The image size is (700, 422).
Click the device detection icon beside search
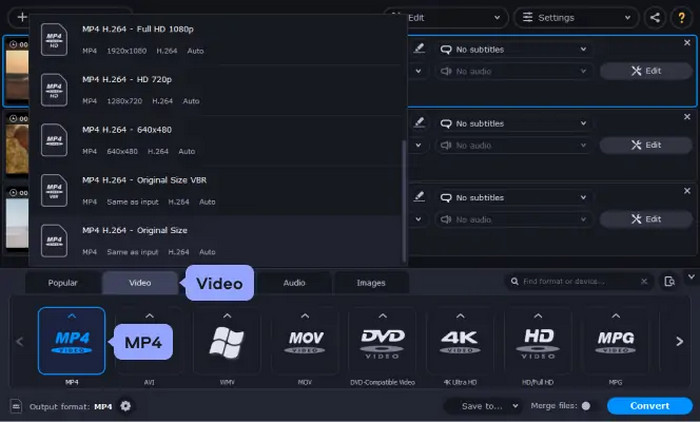[669, 281]
